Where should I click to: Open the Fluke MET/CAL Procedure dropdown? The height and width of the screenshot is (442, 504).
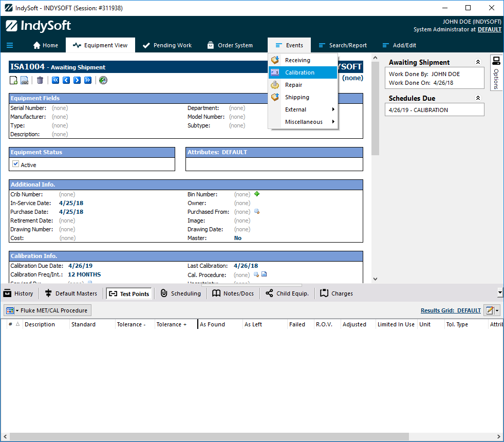click(48, 310)
